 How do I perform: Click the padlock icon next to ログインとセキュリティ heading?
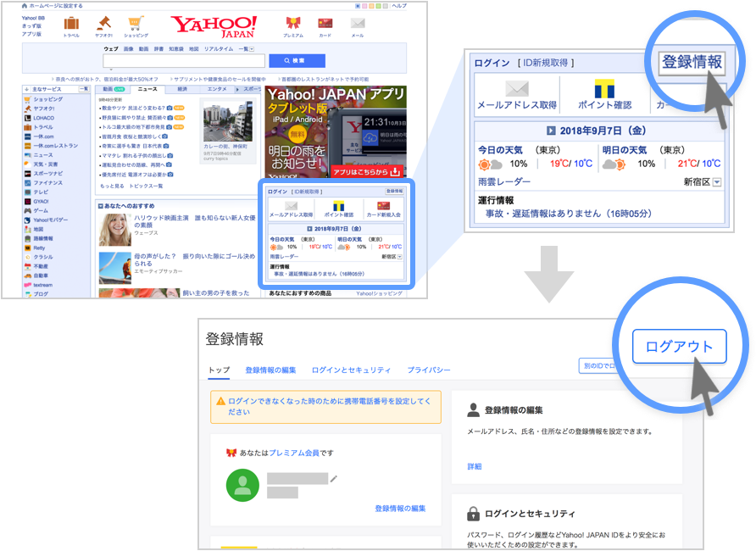(x=473, y=514)
